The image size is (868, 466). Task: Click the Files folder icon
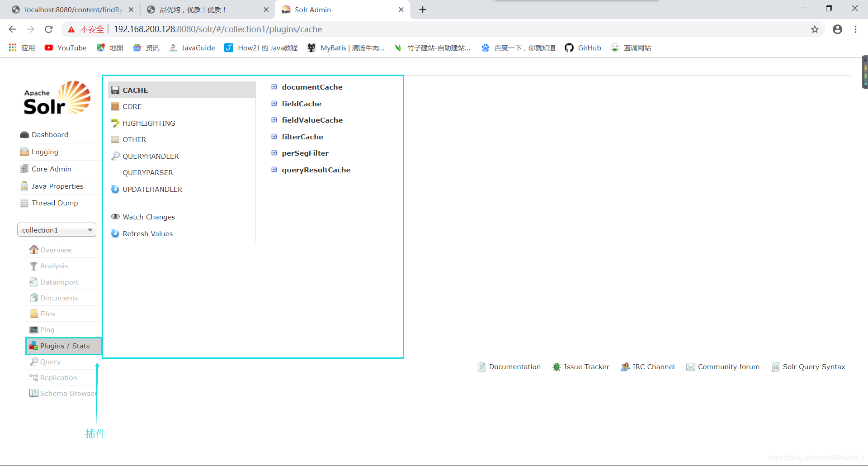click(x=34, y=314)
